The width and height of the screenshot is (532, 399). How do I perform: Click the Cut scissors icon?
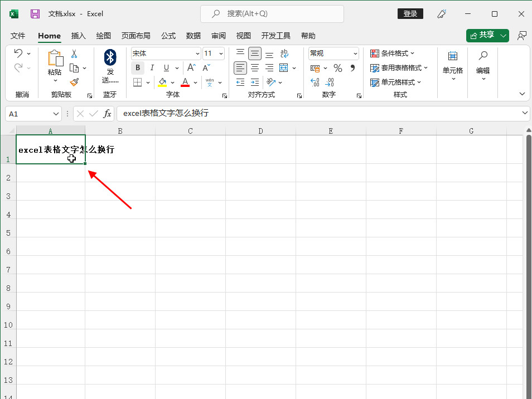coord(74,54)
